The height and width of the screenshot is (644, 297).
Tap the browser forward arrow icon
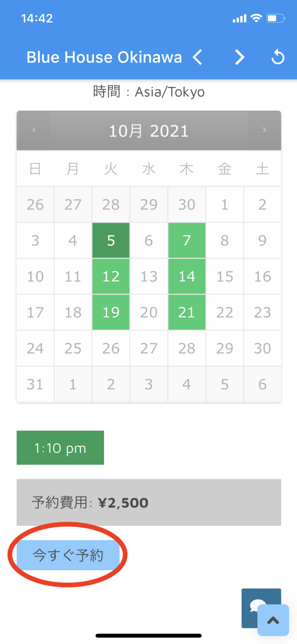(239, 58)
